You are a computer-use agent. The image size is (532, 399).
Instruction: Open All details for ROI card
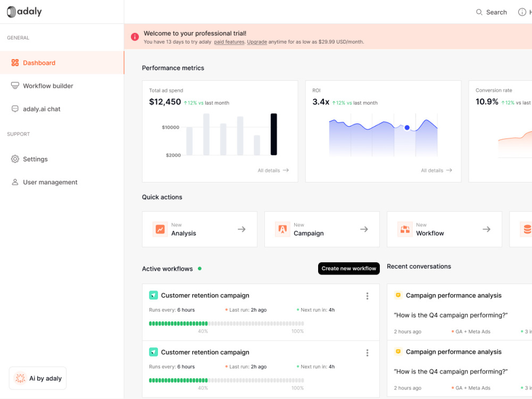point(436,170)
